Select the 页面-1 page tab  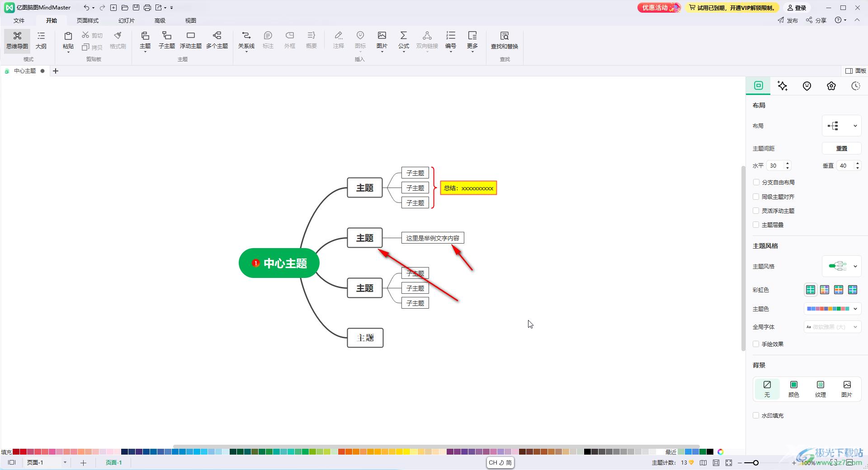tap(114, 463)
